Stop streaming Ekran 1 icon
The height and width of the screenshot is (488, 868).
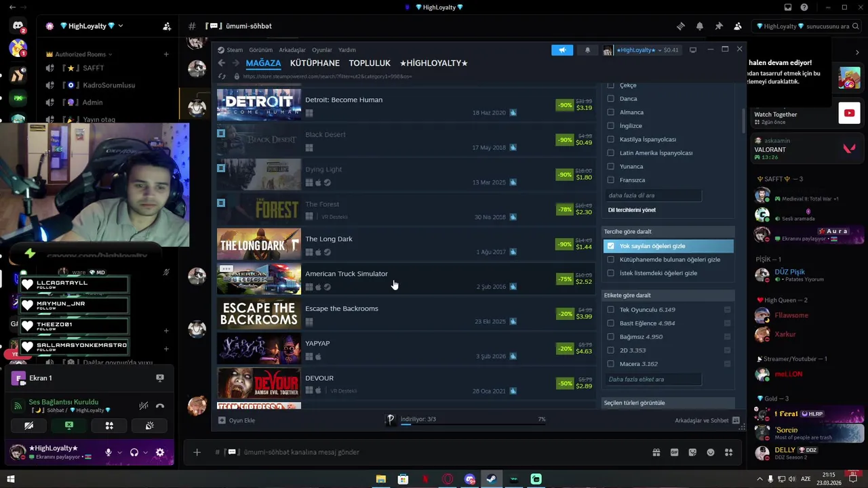(x=160, y=378)
